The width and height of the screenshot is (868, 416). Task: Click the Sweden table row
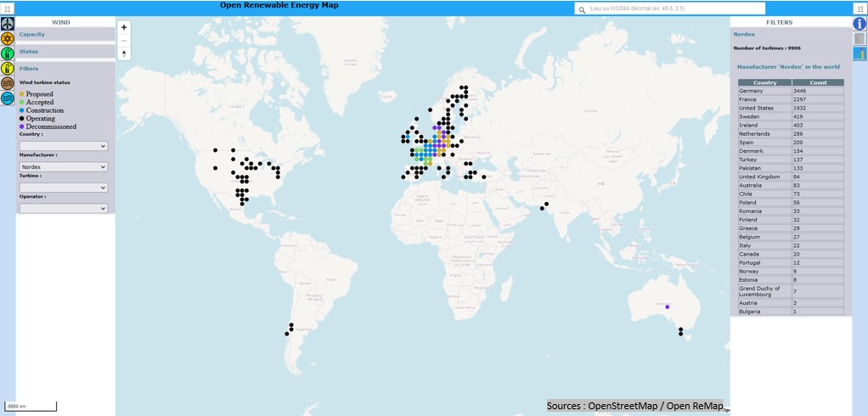click(x=791, y=116)
